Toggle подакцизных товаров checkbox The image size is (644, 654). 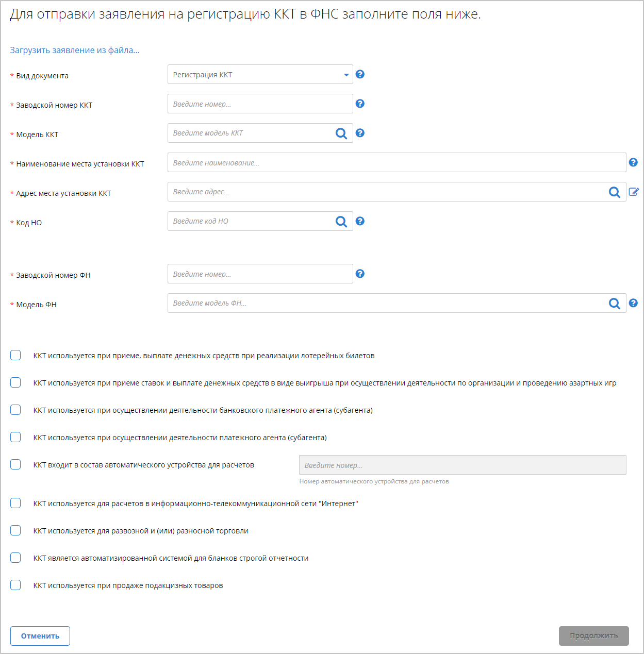[15, 585]
